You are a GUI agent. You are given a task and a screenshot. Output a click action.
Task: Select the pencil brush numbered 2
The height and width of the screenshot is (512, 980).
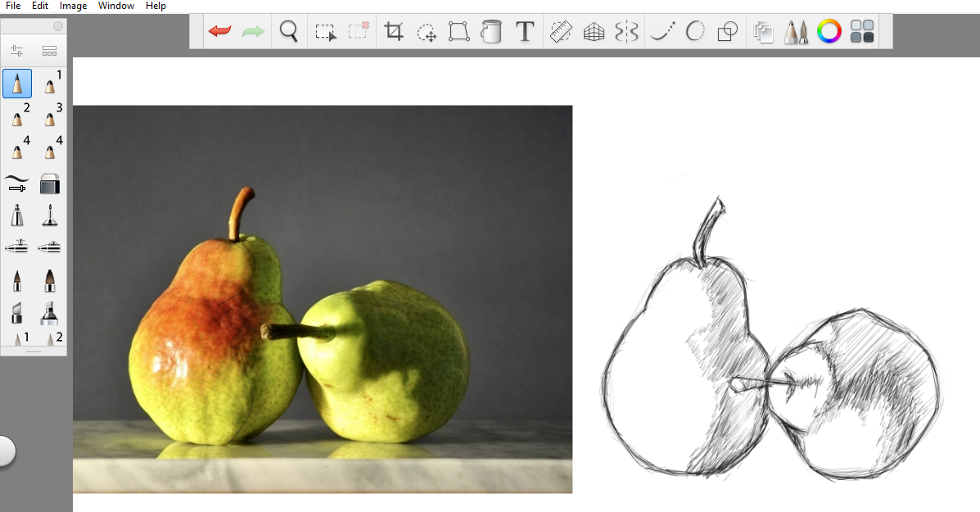[17, 116]
